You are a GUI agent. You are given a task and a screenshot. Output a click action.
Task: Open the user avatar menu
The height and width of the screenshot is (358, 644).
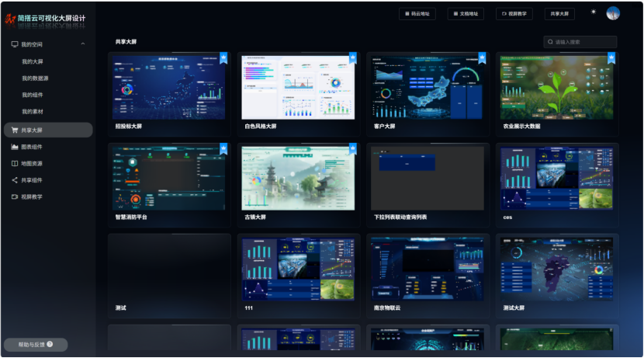(613, 13)
